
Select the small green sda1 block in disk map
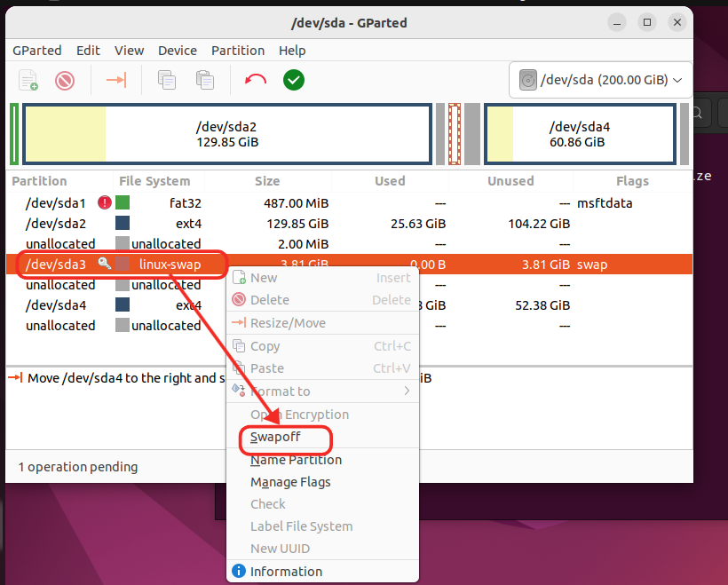[x=14, y=134]
